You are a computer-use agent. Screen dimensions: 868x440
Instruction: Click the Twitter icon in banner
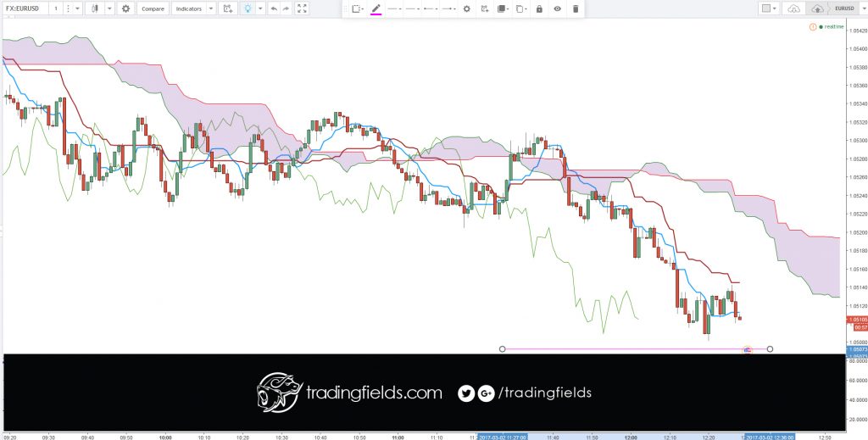[x=466, y=393]
